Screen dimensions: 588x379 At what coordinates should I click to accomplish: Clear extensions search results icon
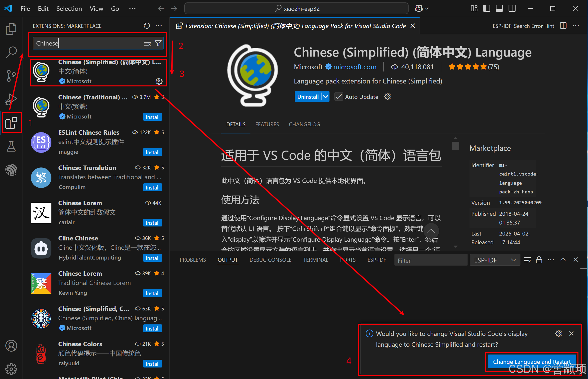[x=147, y=43]
